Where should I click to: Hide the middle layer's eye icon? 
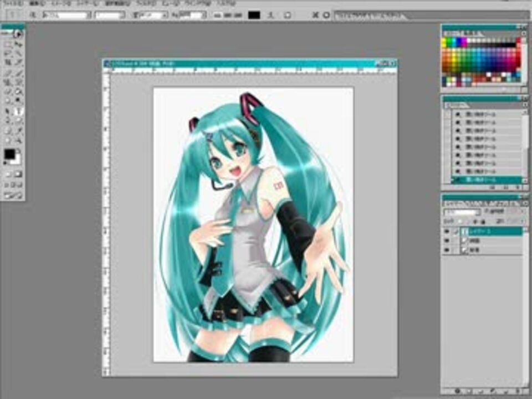447,241
